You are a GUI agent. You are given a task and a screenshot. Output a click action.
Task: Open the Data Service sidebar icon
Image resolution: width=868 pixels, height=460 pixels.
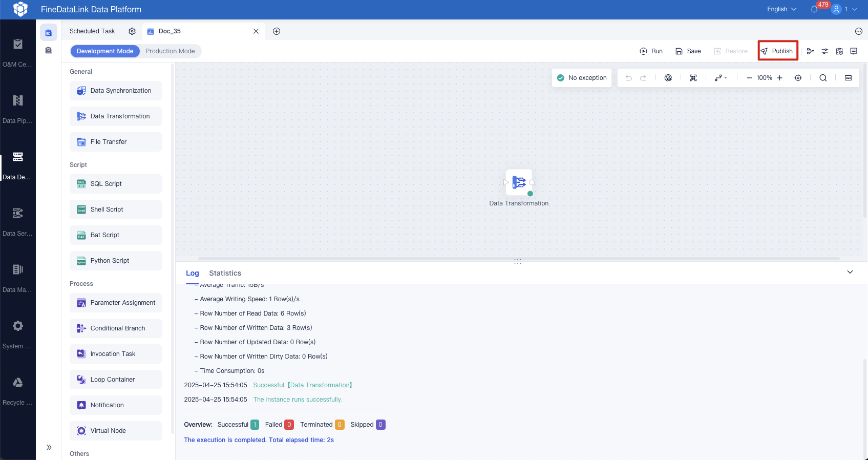(x=18, y=213)
